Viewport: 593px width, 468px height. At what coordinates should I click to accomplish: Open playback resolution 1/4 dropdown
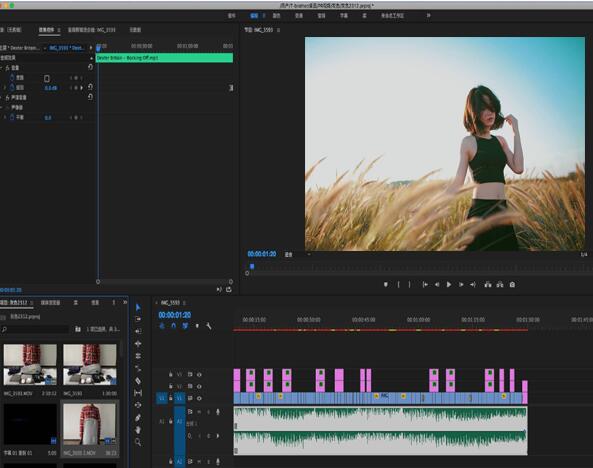click(585, 255)
